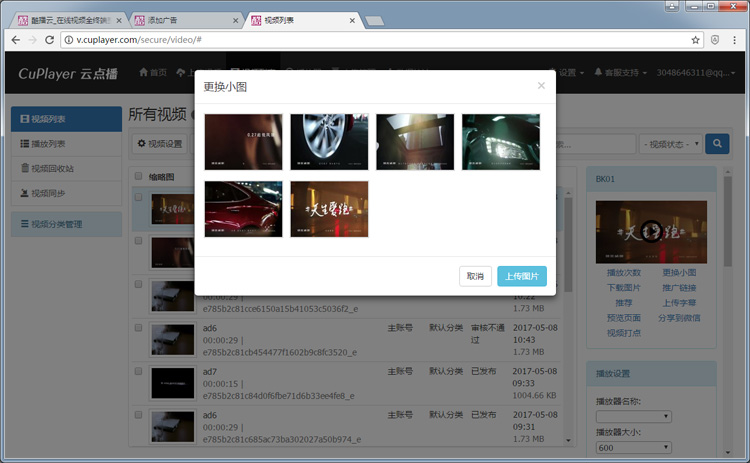
Task: Close the 更换小图 dialog with the X
Action: (541, 86)
